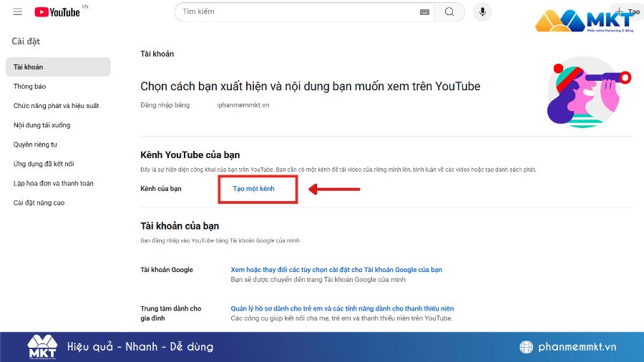The height and width of the screenshot is (362, 644).
Task: Open Google account settings link
Action: click(x=336, y=270)
